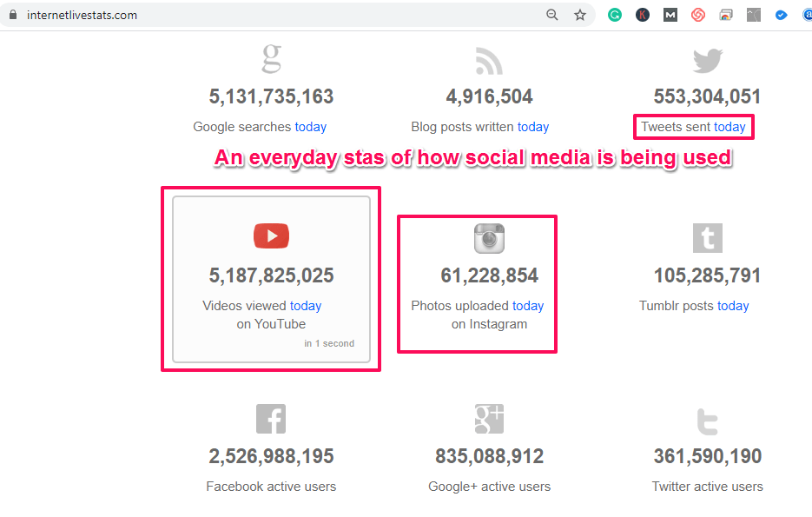Open the Grammarly extension icon
The height and width of the screenshot is (517, 812).
coord(615,15)
